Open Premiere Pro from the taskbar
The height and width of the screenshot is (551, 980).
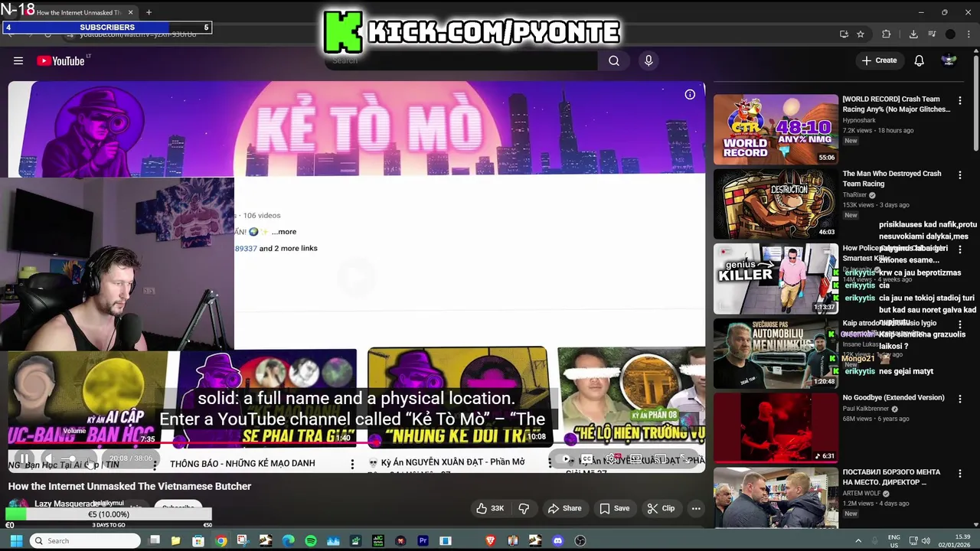pyautogui.click(x=423, y=541)
